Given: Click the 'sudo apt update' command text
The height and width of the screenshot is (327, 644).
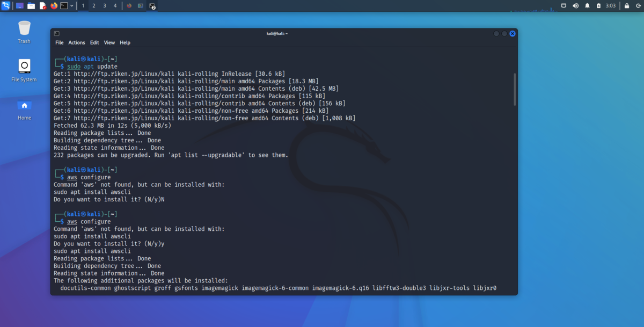Looking at the screenshot, I should pos(92,67).
